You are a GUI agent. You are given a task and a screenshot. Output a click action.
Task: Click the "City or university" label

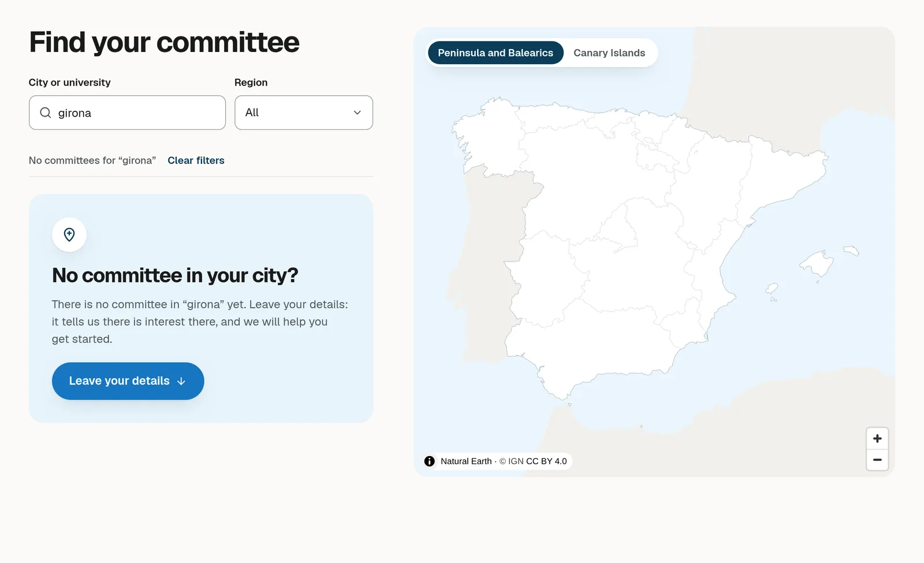(x=70, y=83)
